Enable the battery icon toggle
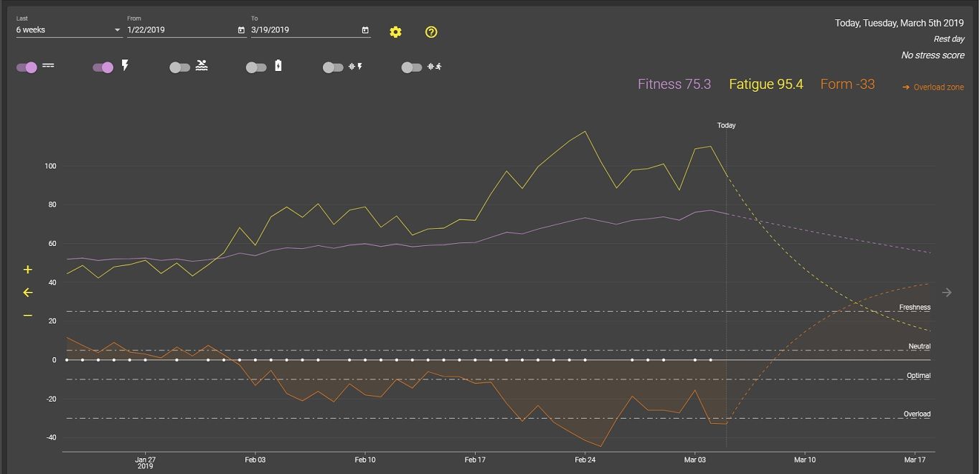 tap(256, 67)
